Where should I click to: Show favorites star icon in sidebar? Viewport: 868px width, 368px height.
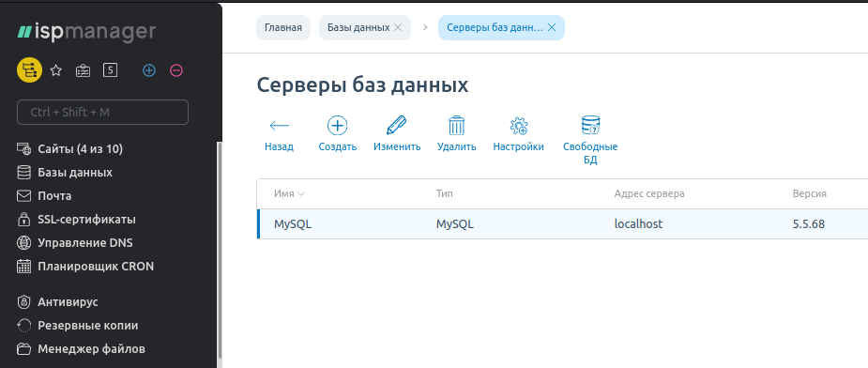tap(56, 70)
